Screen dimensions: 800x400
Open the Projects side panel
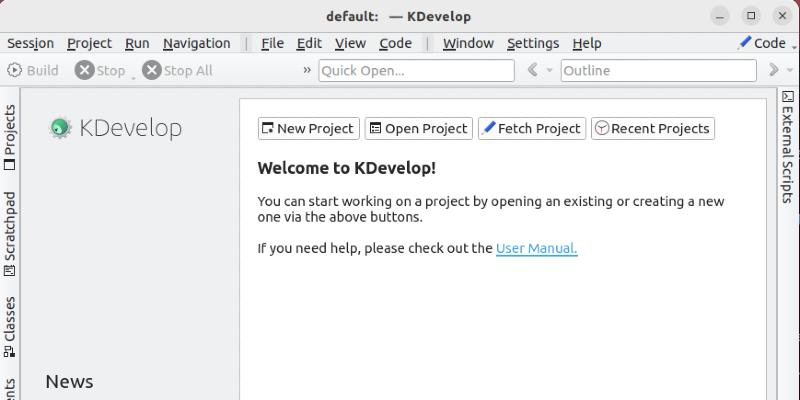tap(10, 136)
